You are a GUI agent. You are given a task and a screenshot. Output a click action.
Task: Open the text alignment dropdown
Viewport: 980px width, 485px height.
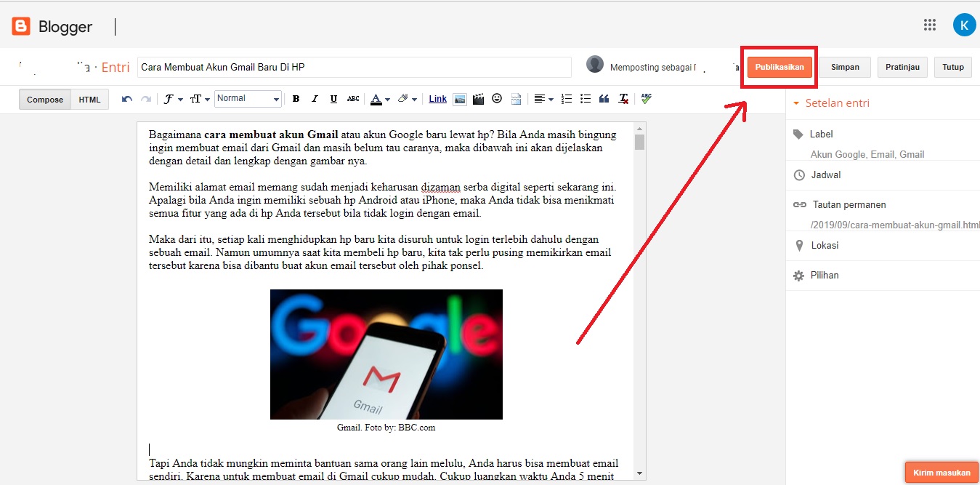pos(543,99)
